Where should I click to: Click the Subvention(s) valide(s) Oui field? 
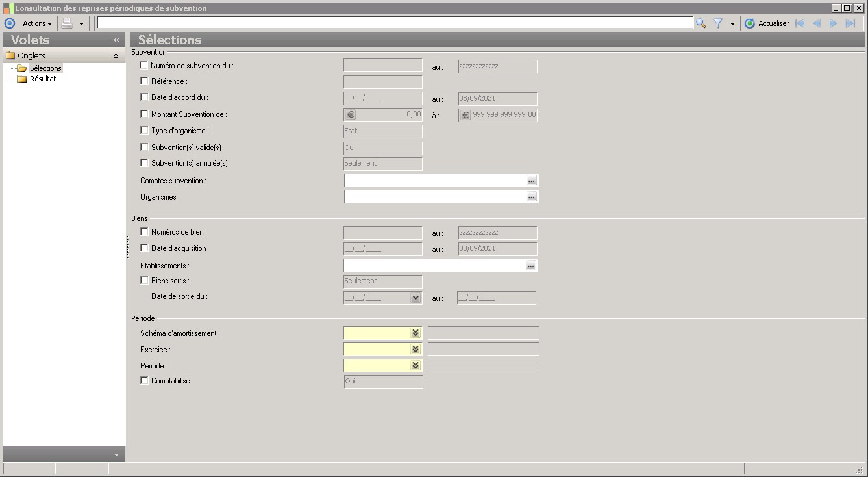pyautogui.click(x=383, y=148)
